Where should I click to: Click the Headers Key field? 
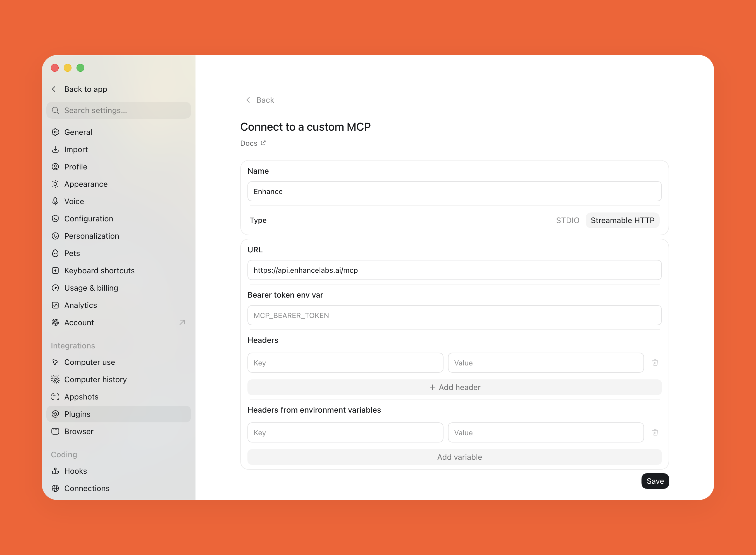point(345,363)
